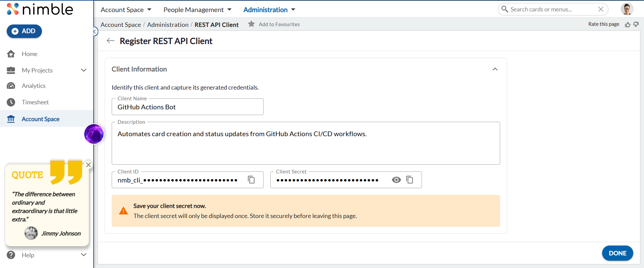Click the Help question mark icon
644x268 pixels.
[11, 255]
